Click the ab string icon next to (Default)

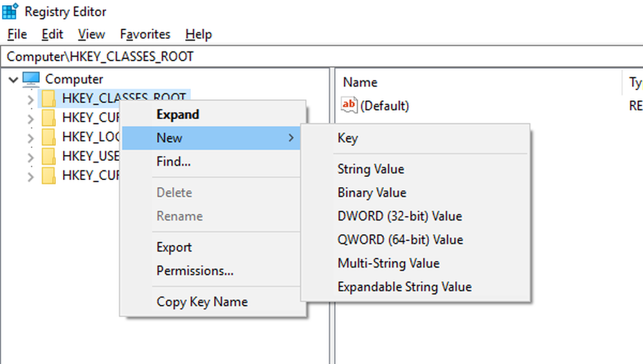[349, 105]
